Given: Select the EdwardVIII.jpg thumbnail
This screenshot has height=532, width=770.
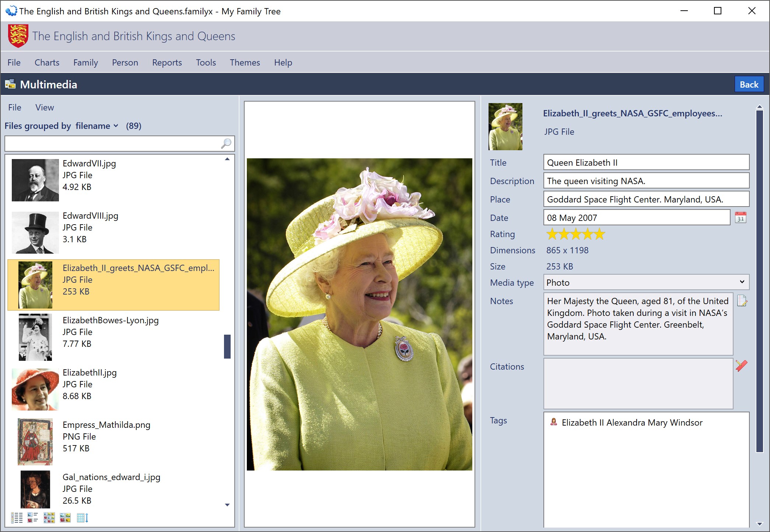Looking at the screenshot, I should point(35,233).
